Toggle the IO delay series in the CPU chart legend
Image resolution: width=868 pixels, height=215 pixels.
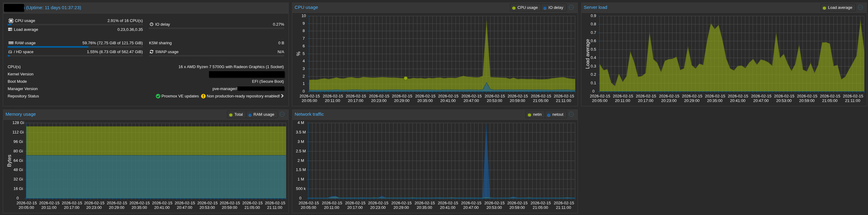tap(553, 7)
